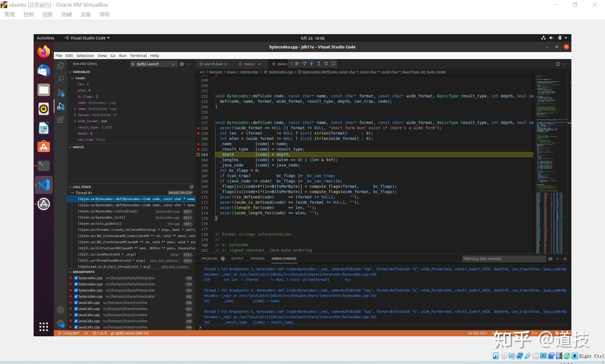605x364 pixels.
Task: Expand the name variable in Locals
Action: click(x=75, y=109)
